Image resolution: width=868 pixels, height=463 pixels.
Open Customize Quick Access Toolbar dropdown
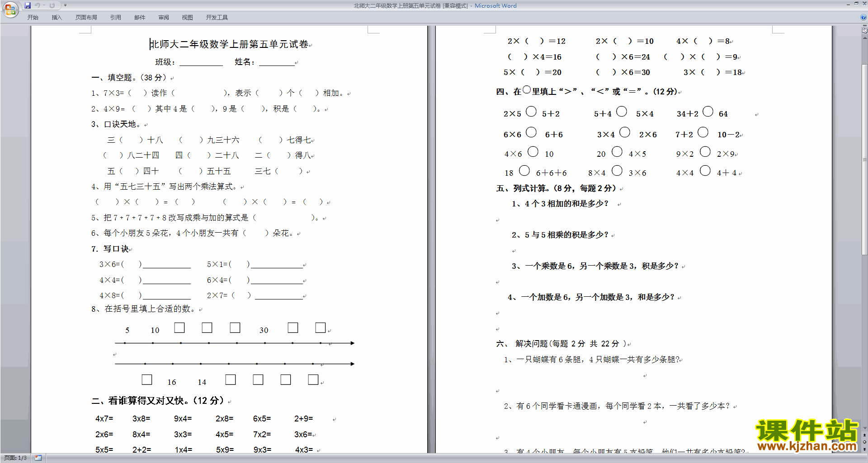coord(65,5)
